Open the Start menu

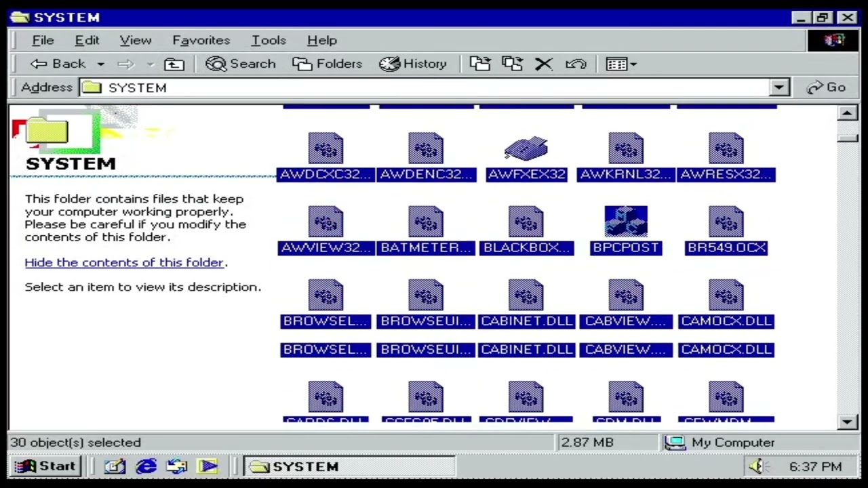45,466
